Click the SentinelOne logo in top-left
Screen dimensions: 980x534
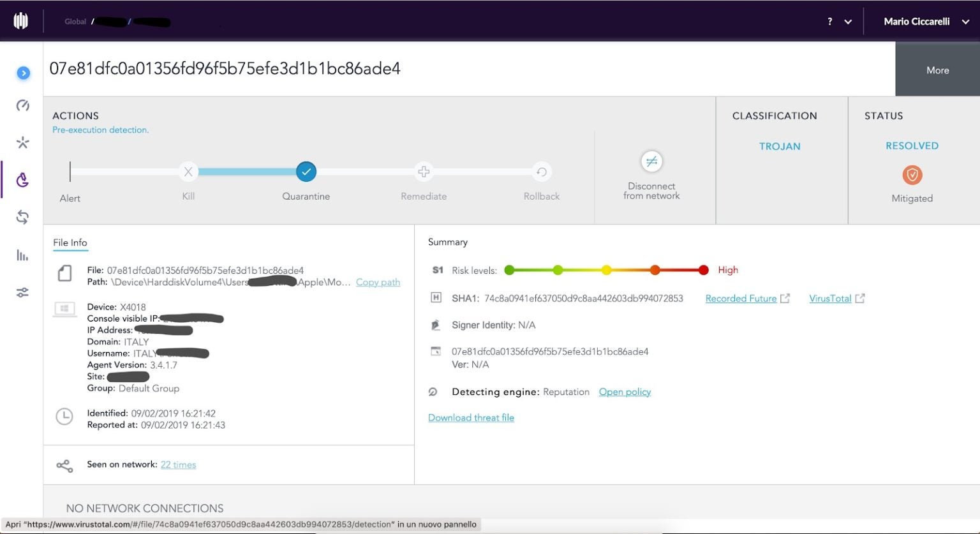[21, 21]
